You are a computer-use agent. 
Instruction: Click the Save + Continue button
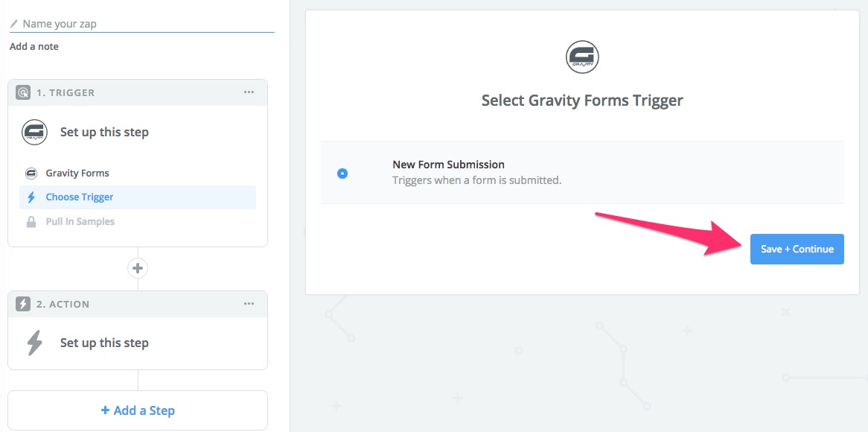(x=797, y=250)
